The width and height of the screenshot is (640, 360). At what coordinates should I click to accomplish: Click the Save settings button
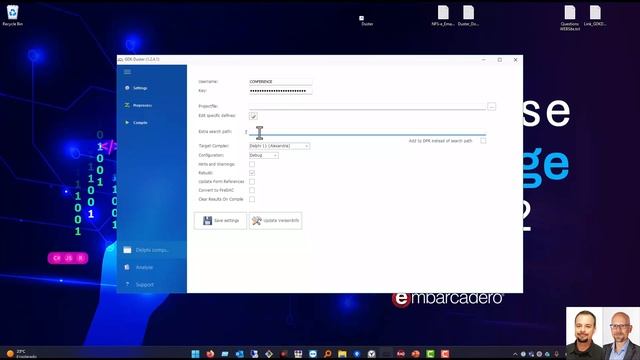220,220
